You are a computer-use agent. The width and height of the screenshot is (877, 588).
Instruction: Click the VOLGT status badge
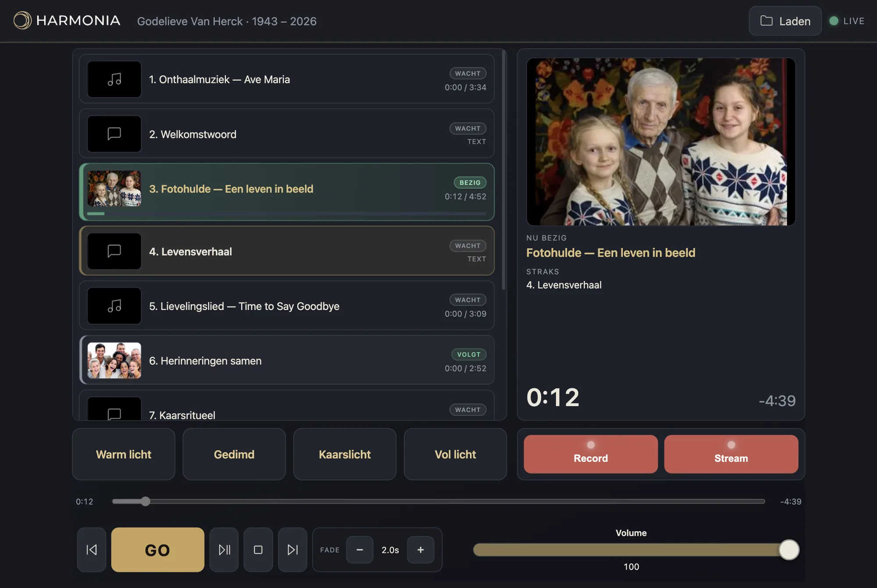coord(469,354)
